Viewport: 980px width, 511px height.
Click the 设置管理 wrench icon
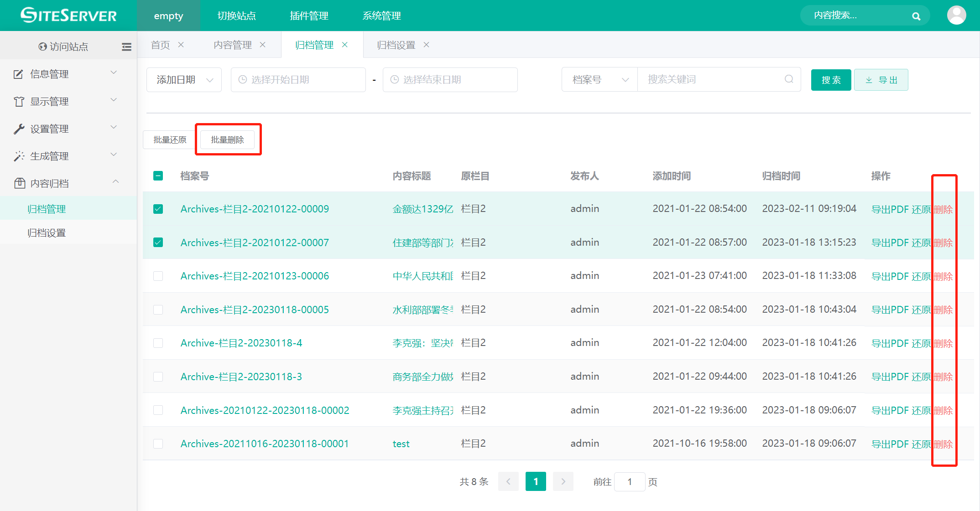19,129
